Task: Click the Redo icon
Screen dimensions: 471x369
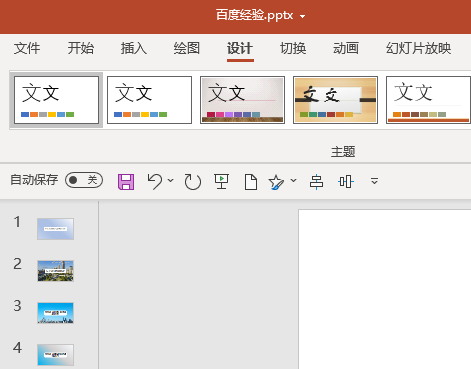Action: 193,182
